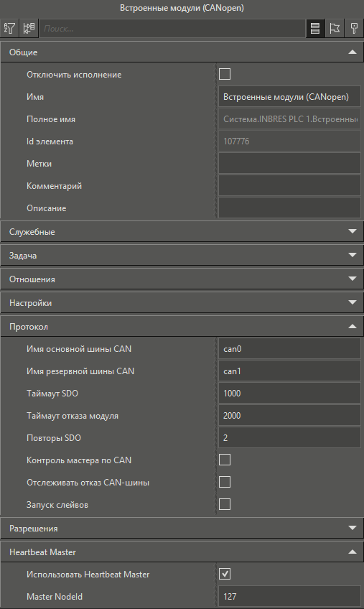The width and height of the screenshot is (364, 609).
Task: Click the "Id элемента" label
Action: (x=50, y=141)
